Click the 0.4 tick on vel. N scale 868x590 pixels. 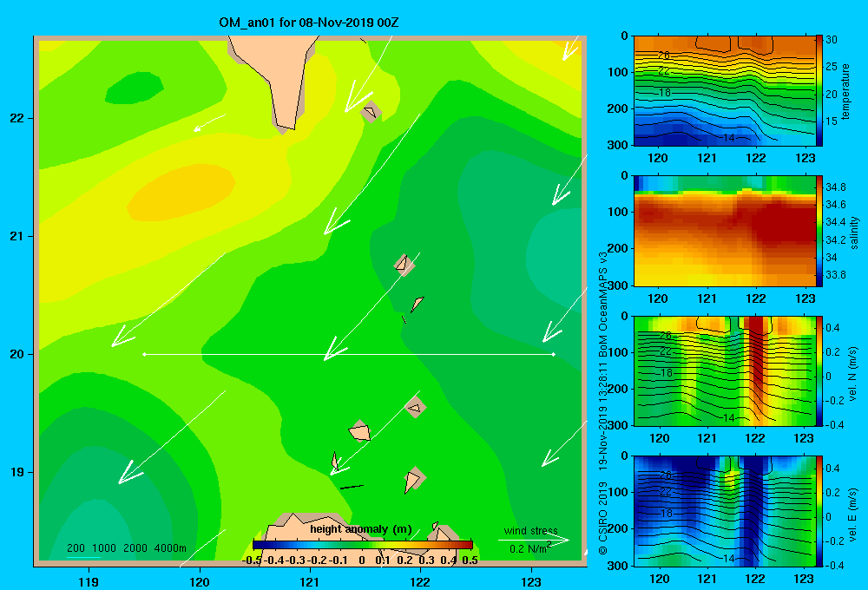(832, 328)
